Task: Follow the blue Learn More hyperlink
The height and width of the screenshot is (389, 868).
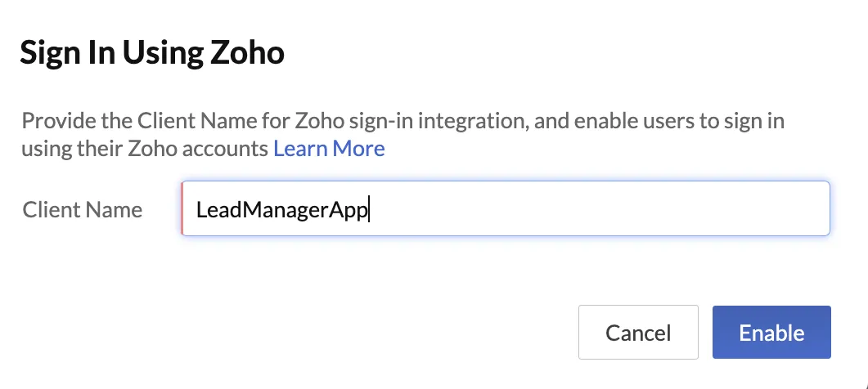Action: click(x=329, y=148)
